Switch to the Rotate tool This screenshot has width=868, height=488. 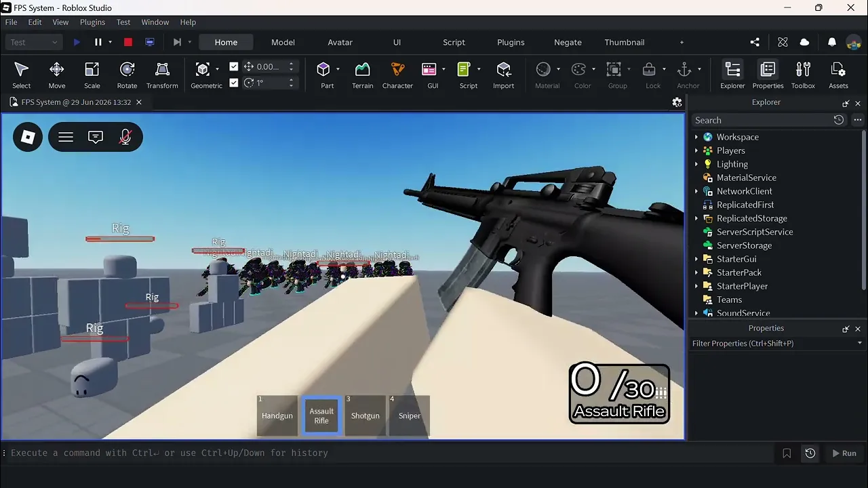tap(127, 75)
